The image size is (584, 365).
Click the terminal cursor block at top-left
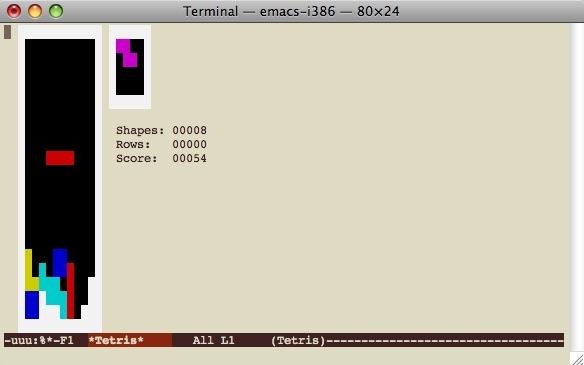tap(7, 32)
